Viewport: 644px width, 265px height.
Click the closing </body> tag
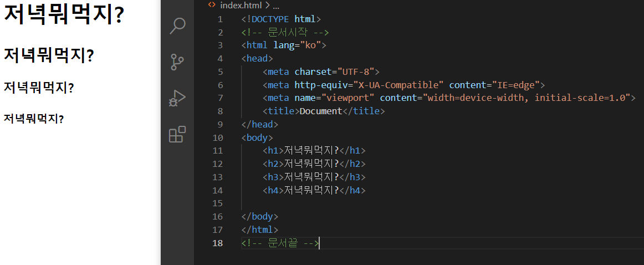(260, 217)
